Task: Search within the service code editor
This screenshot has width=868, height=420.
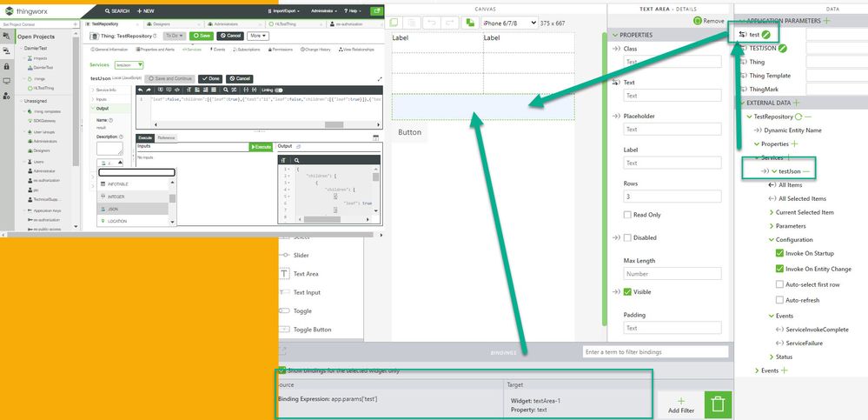Action: [x=226, y=90]
